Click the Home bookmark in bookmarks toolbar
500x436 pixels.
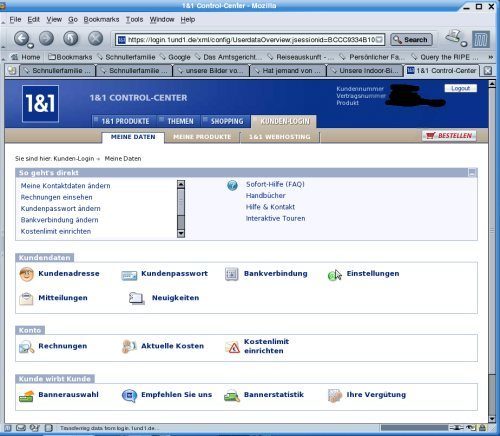26,57
